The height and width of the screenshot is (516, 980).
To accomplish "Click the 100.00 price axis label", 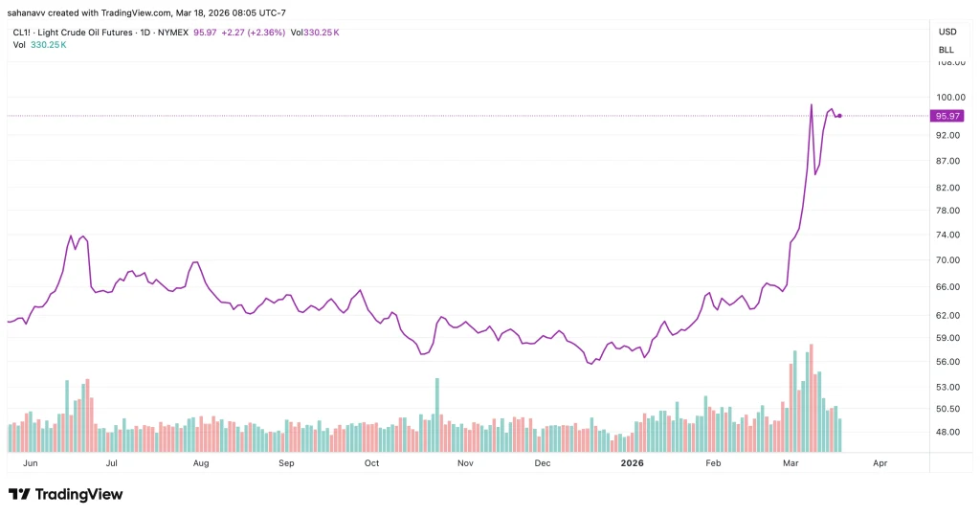I will click(947, 97).
